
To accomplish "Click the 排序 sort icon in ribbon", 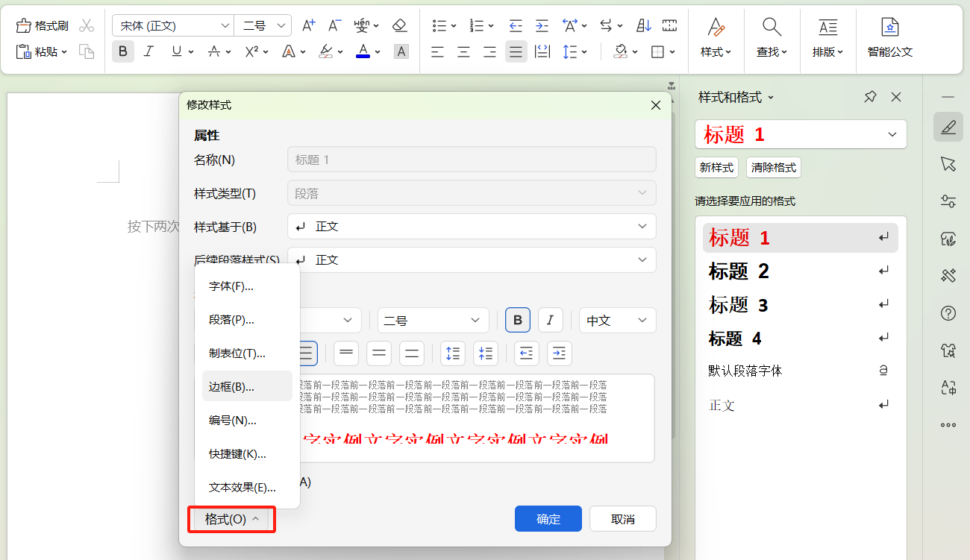I will pyautogui.click(x=642, y=25).
